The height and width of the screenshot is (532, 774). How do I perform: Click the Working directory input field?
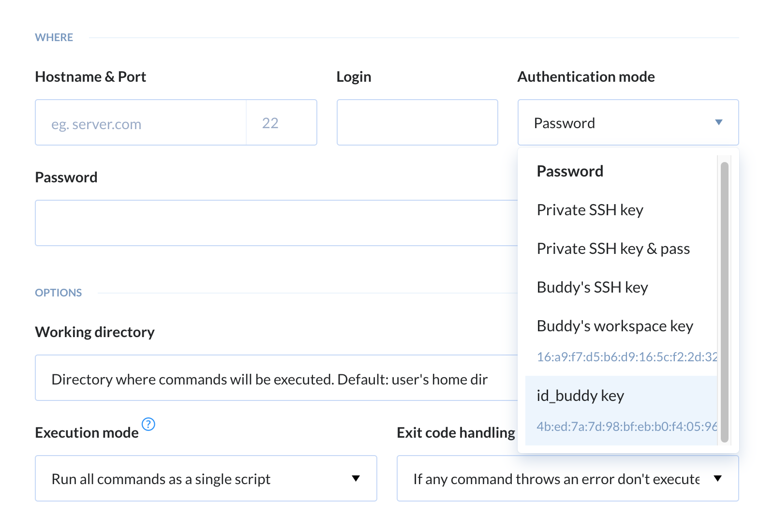click(276, 378)
